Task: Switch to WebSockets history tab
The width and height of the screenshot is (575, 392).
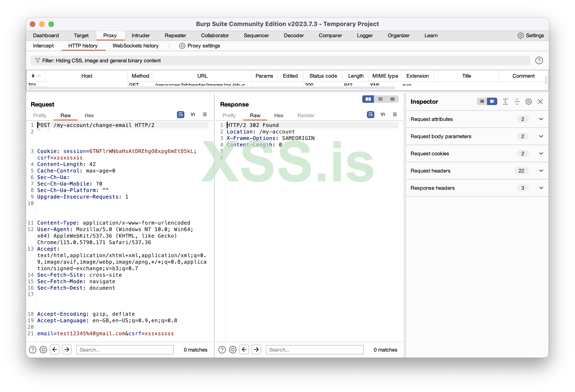Action: (x=135, y=46)
